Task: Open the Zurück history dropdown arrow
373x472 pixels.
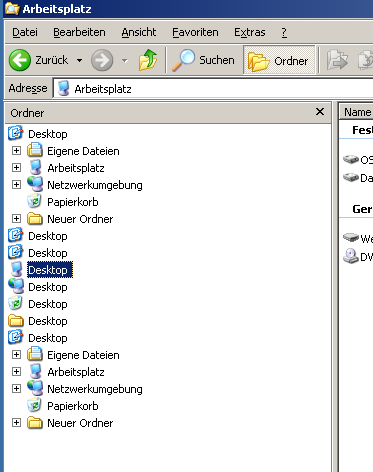Action: tap(79, 61)
